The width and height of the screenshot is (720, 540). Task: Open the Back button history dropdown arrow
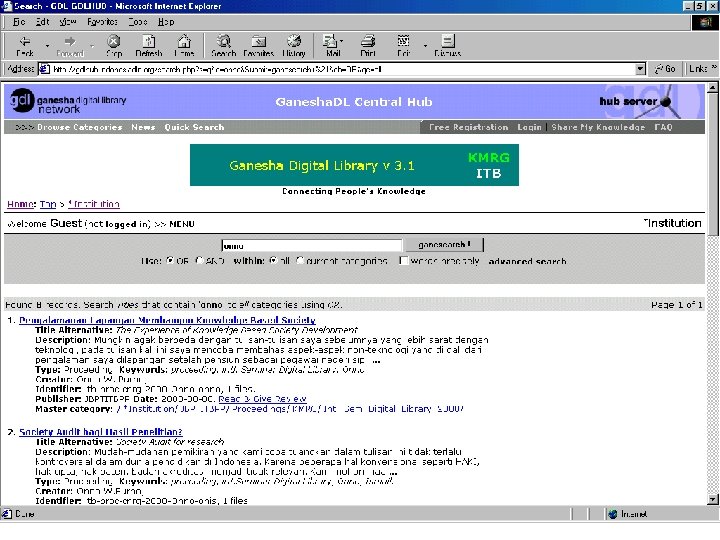click(47, 46)
